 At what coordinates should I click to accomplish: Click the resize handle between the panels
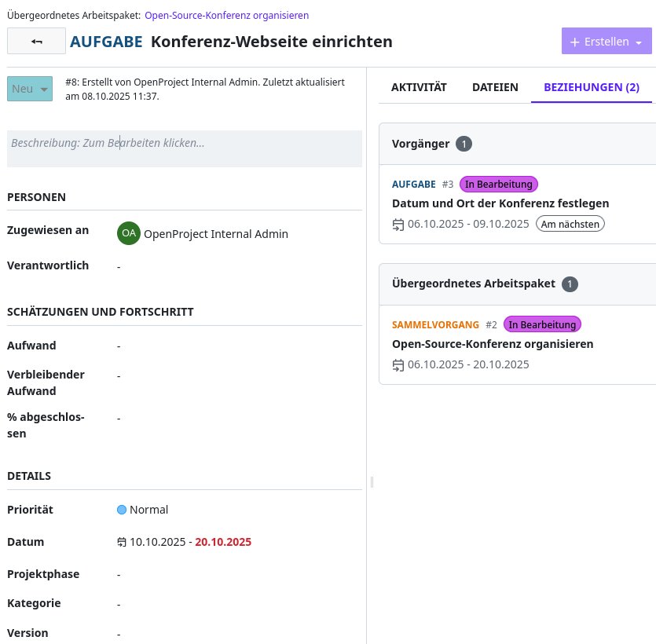point(372,481)
